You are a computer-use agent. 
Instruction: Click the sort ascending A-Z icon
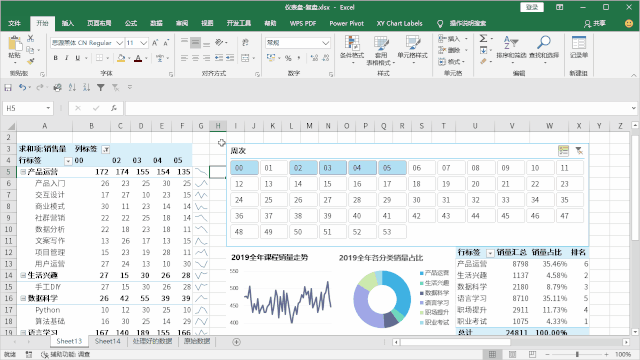72,87
